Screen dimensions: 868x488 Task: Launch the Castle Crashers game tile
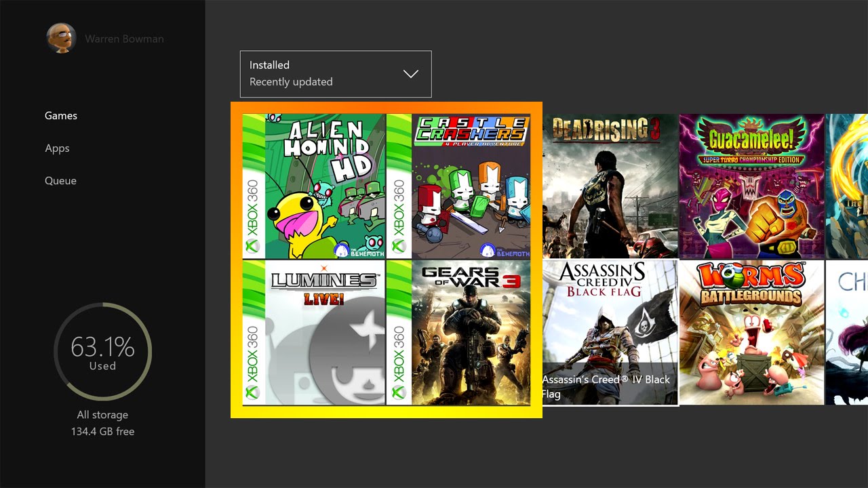pyautogui.click(x=458, y=186)
